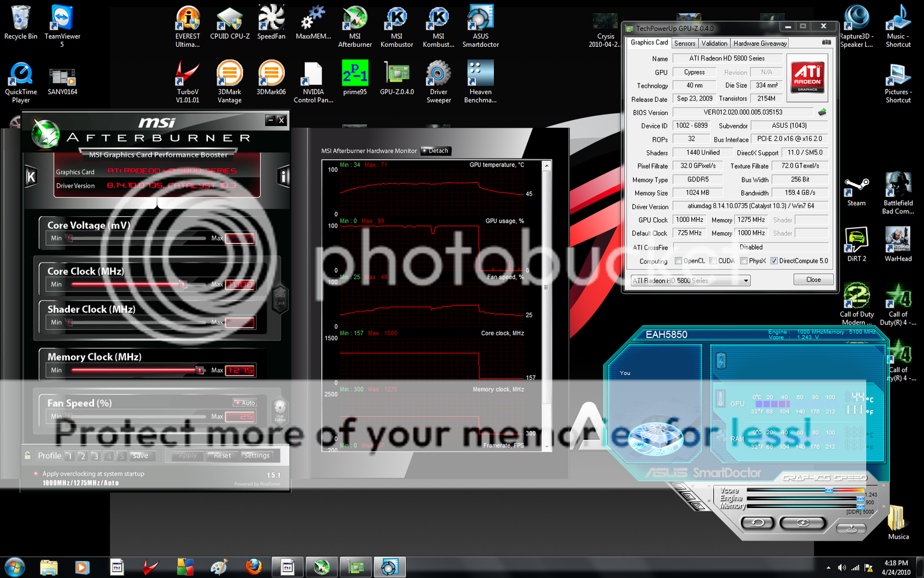Viewport: 924px width, 578px height.
Task: Open MSI Kombustor desktop icon
Action: (x=397, y=27)
